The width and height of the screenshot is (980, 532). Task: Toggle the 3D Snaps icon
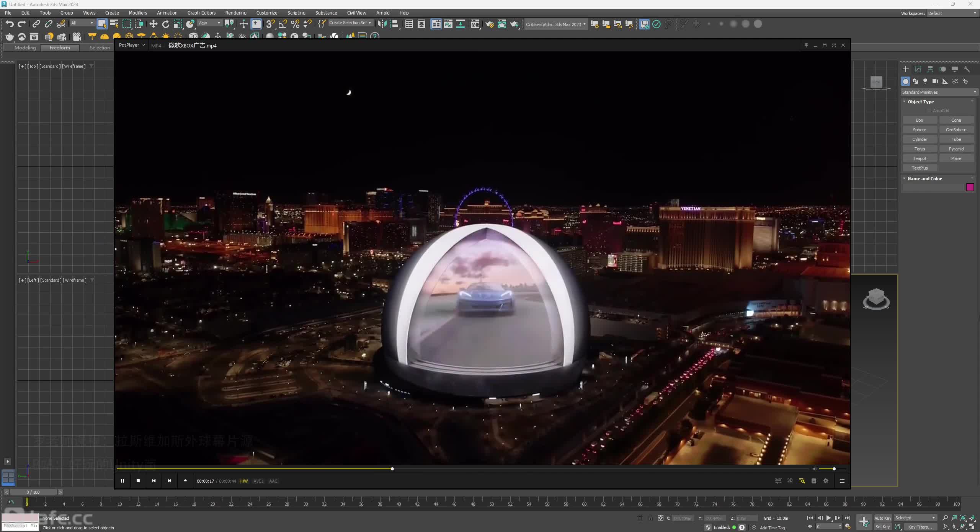[270, 24]
